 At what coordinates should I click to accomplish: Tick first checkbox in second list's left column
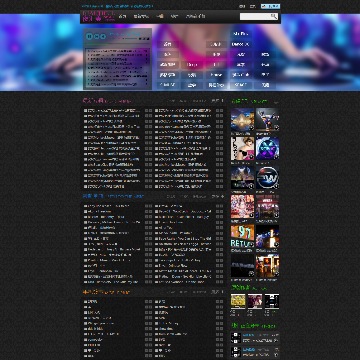[x=85, y=206]
